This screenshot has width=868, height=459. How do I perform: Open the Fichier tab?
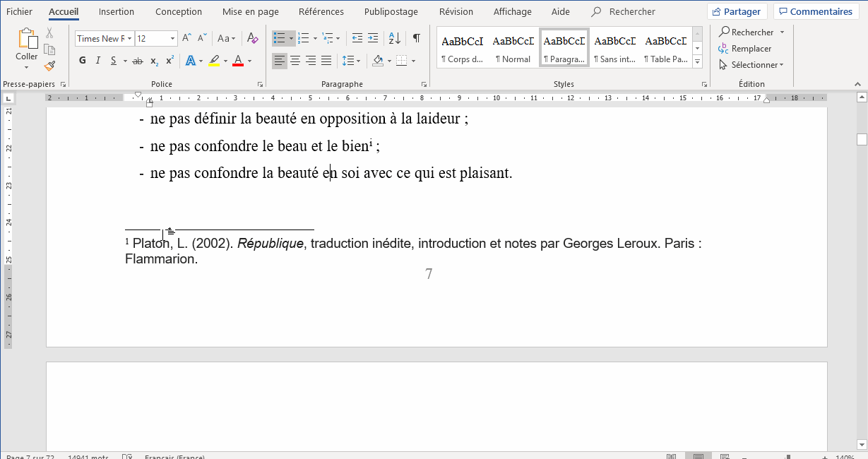19,11
